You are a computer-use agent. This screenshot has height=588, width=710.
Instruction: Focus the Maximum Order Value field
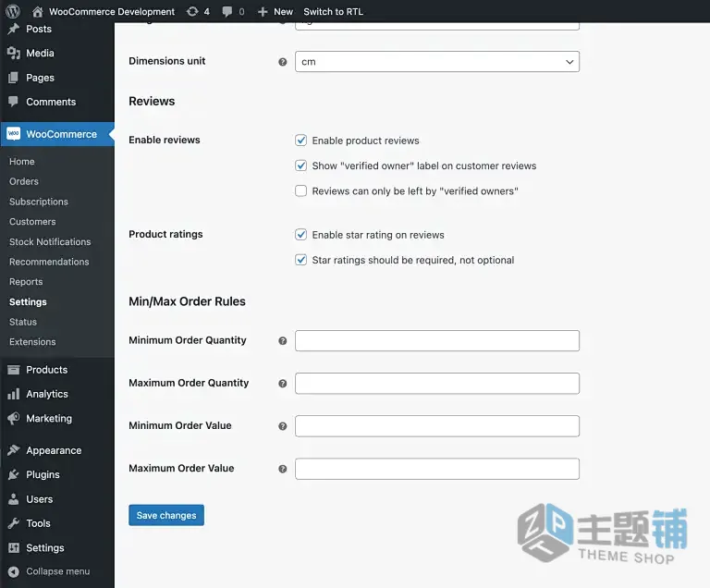coord(437,469)
